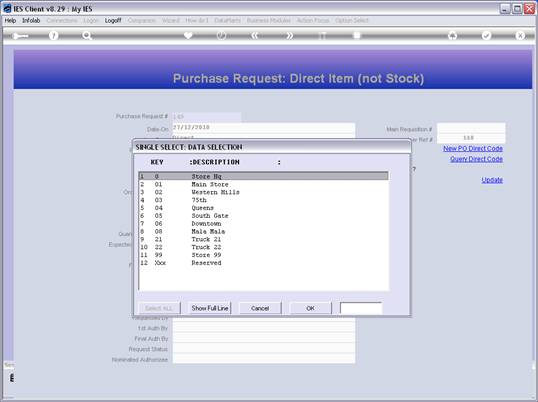Click the checkmark confirm icon in toolbar
The image size is (538, 402).
pyautogui.click(x=486, y=35)
